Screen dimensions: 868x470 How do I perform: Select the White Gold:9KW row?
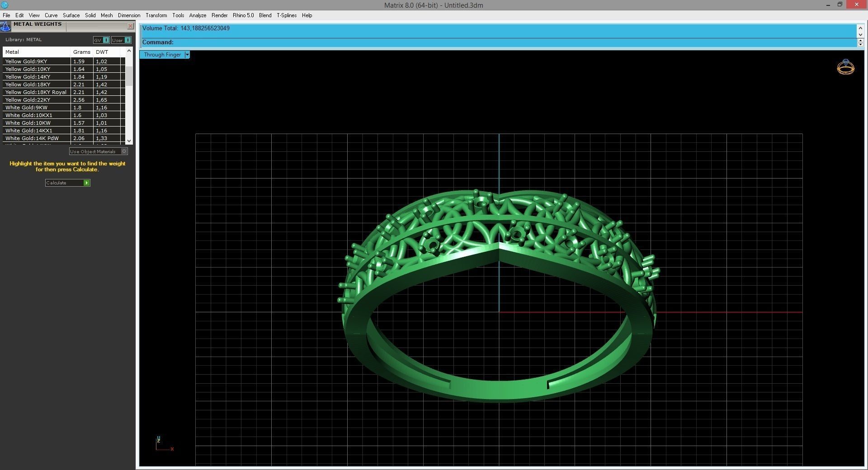pos(63,108)
